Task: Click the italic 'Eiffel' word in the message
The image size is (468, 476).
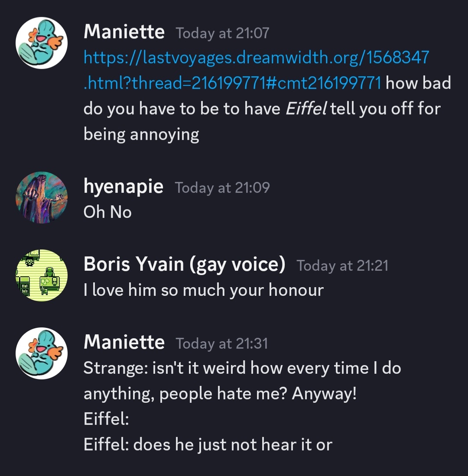Action: click(x=306, y=108)
